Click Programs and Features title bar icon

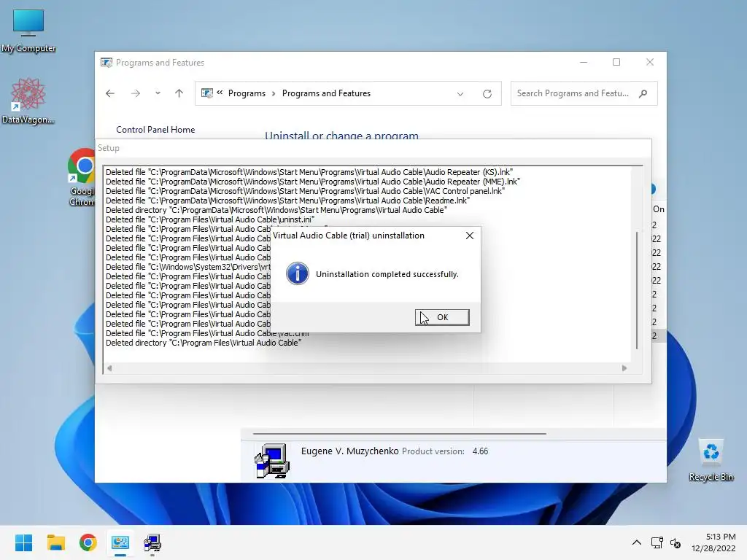pos(107,63)
